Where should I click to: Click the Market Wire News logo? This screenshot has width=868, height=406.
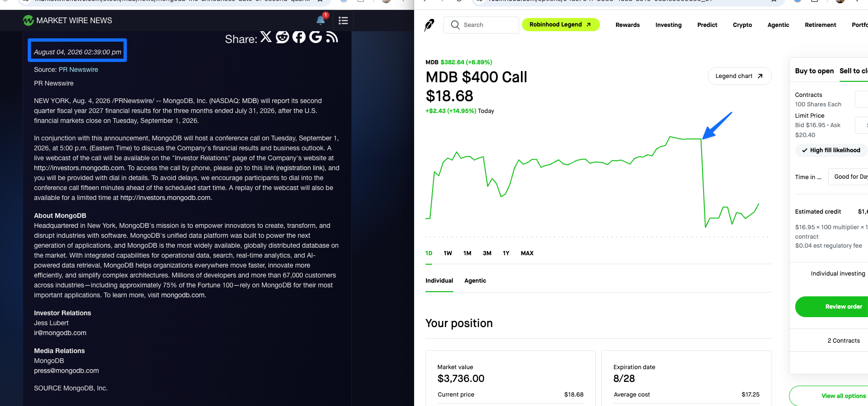(x=68, y=20)
